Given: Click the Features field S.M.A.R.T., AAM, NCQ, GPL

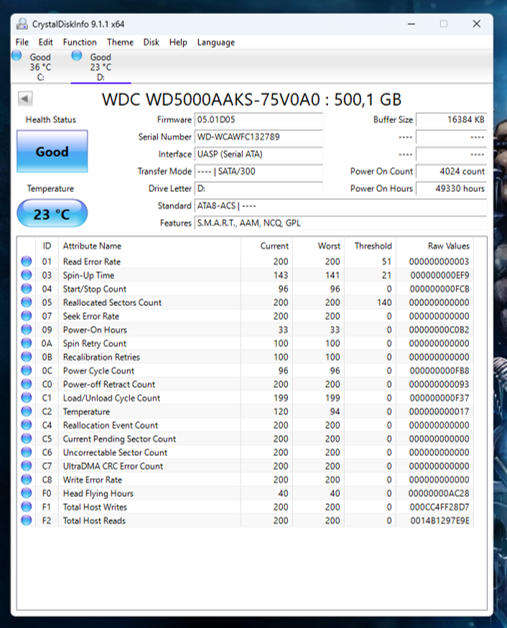Looking at the screenshot, I should click(340, 223).
